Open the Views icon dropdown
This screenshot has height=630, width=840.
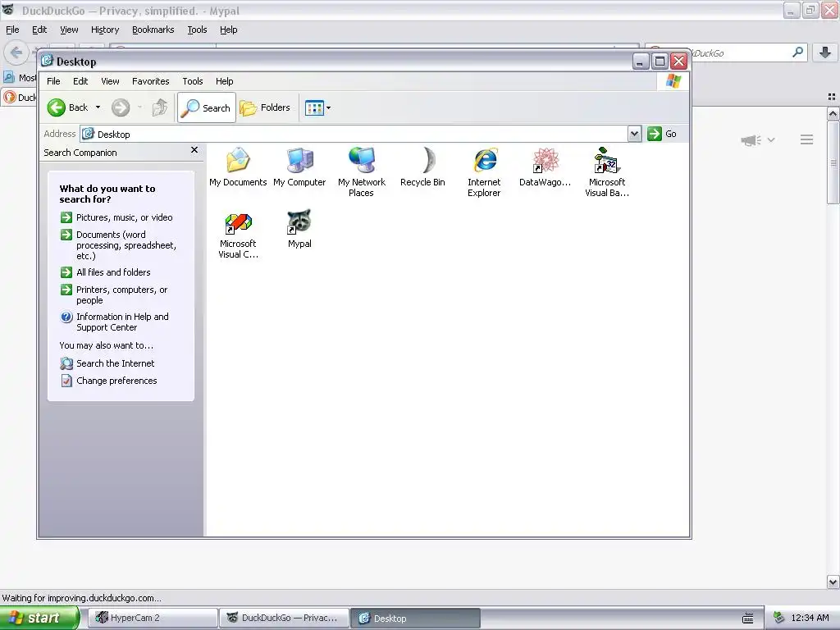click(x=317, y=107)
